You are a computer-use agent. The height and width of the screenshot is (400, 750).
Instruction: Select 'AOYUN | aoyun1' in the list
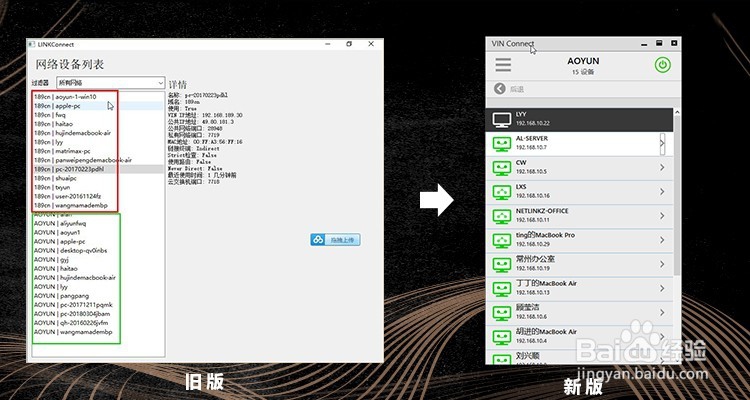click(57, 233)
